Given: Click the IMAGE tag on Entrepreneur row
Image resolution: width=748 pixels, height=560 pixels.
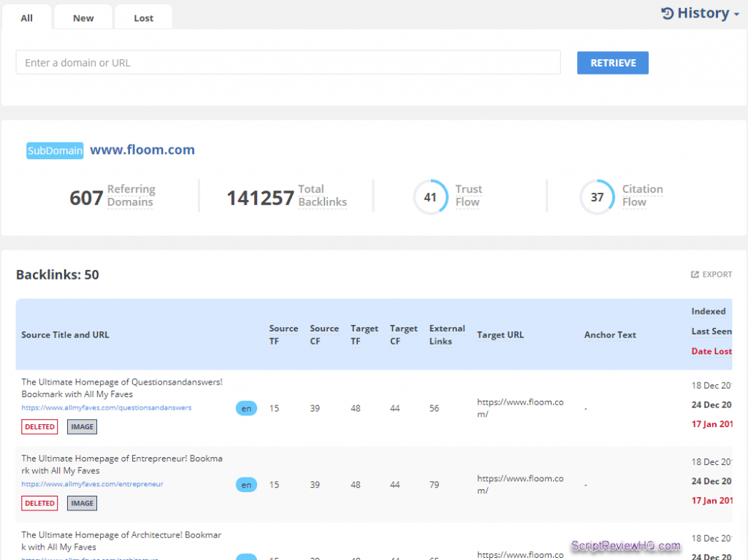Looking at the screenshot, I should tap(82, 503).
